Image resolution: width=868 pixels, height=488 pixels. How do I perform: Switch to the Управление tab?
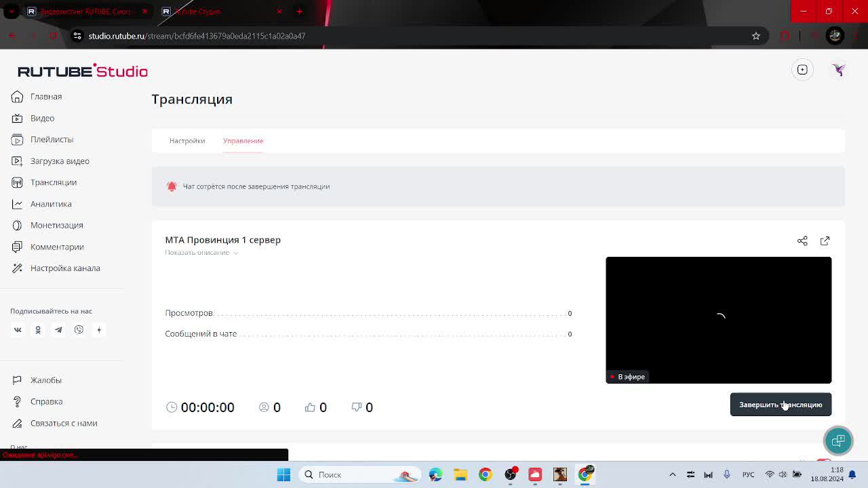[243, 140]
